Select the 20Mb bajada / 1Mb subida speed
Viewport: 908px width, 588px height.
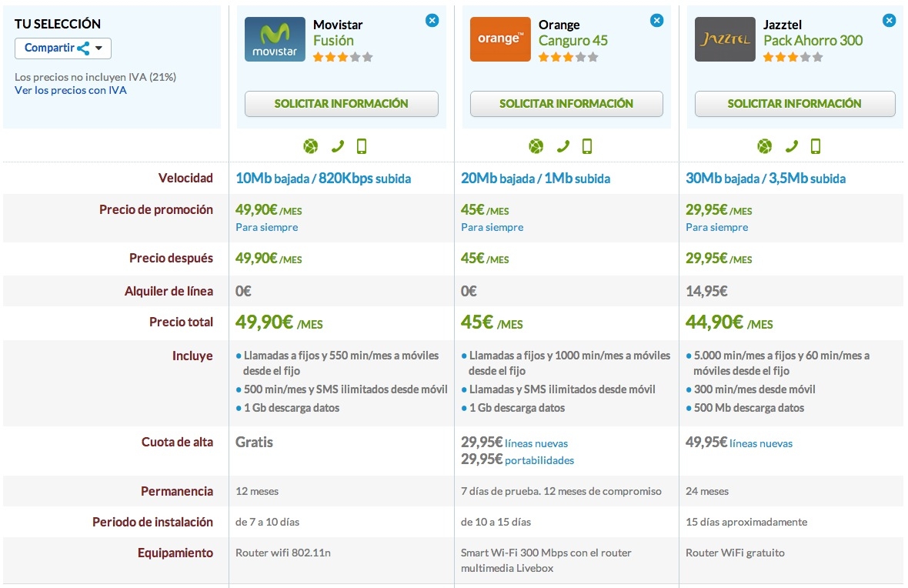pos(536,179)
